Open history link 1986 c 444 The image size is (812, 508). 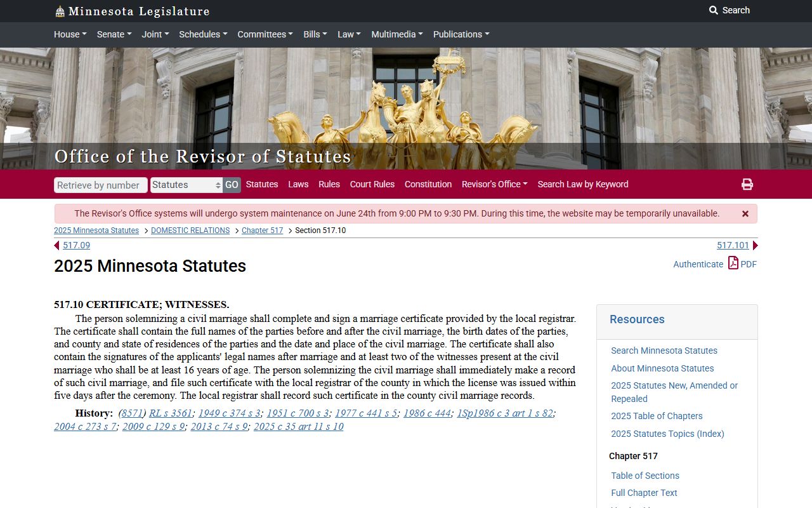(x=428, y=413)
